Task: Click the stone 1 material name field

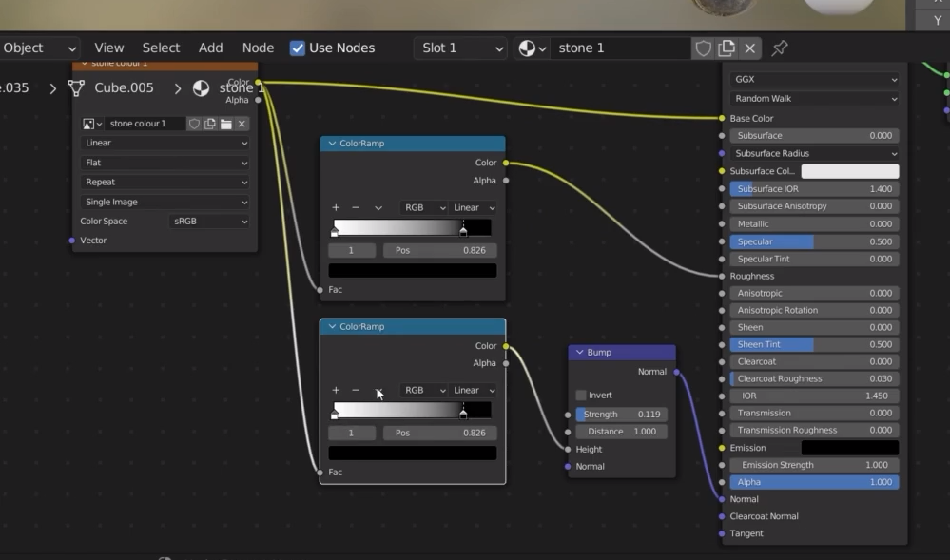Action: [620, 48]
